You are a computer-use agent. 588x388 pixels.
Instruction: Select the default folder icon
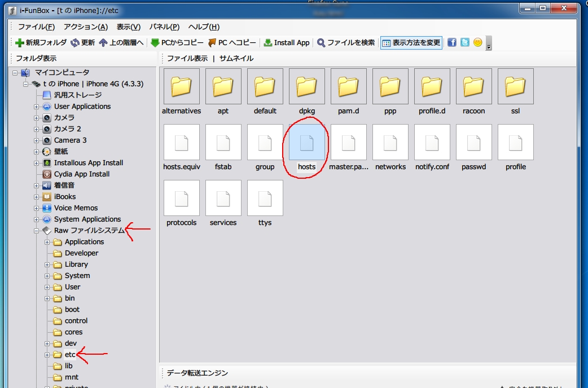click(265, 86)
